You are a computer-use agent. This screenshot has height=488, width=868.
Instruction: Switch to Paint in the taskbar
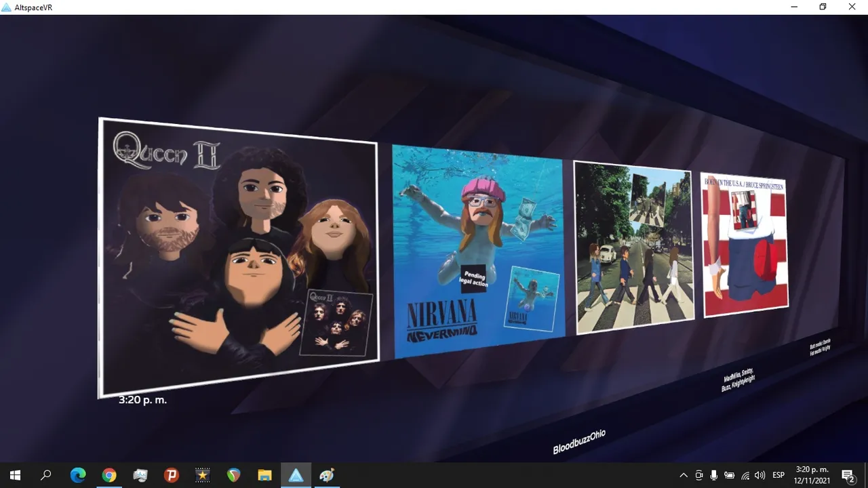(328, 475)
